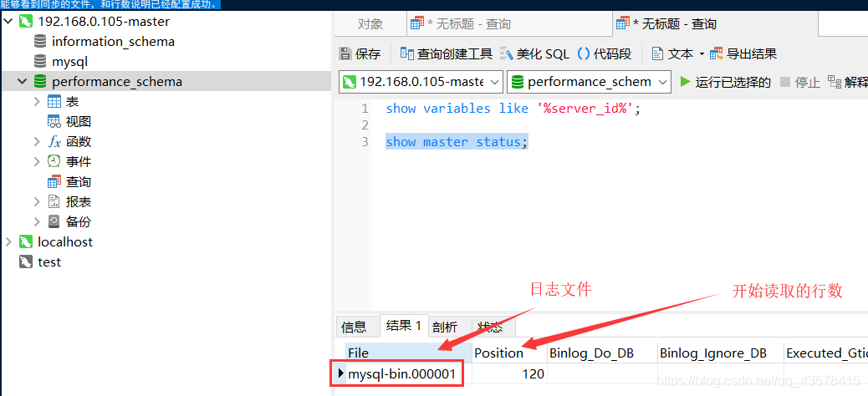
Task: Expand the localhost connection node
Action: 8,241
